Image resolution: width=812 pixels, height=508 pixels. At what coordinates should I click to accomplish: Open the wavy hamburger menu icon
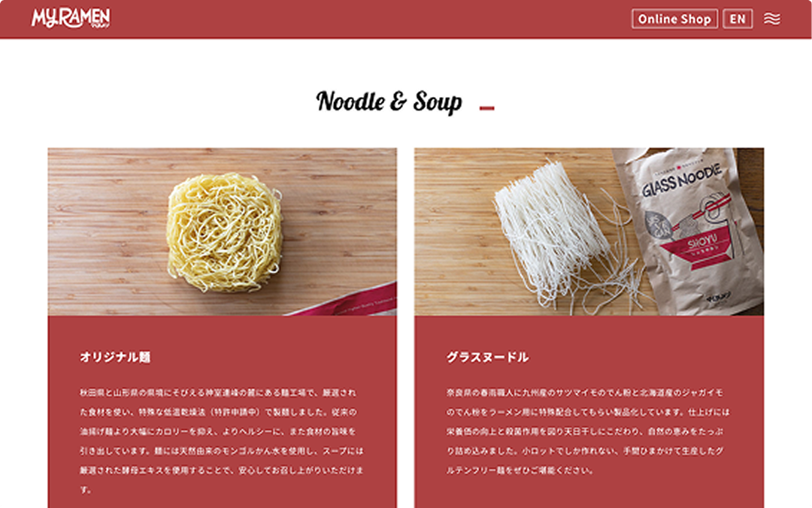(x=771, y=19)
